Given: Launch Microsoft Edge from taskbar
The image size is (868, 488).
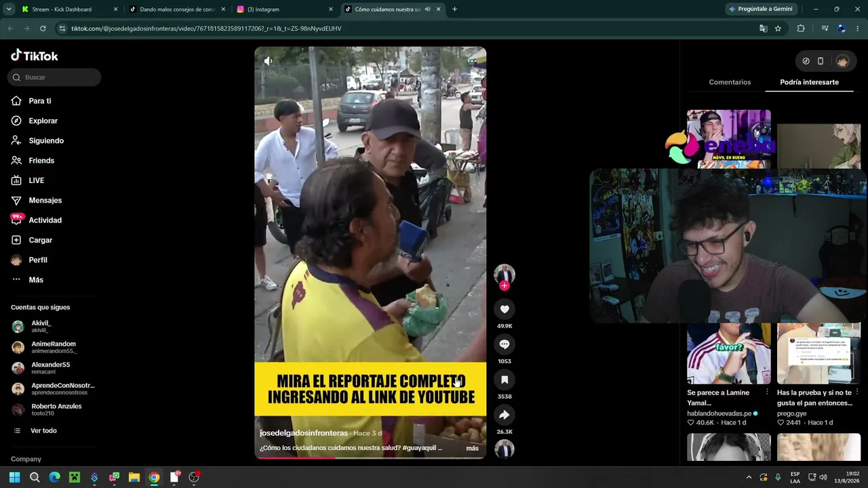Looking at the screenshot, I should pyautogui.click(x=55, y=477).
